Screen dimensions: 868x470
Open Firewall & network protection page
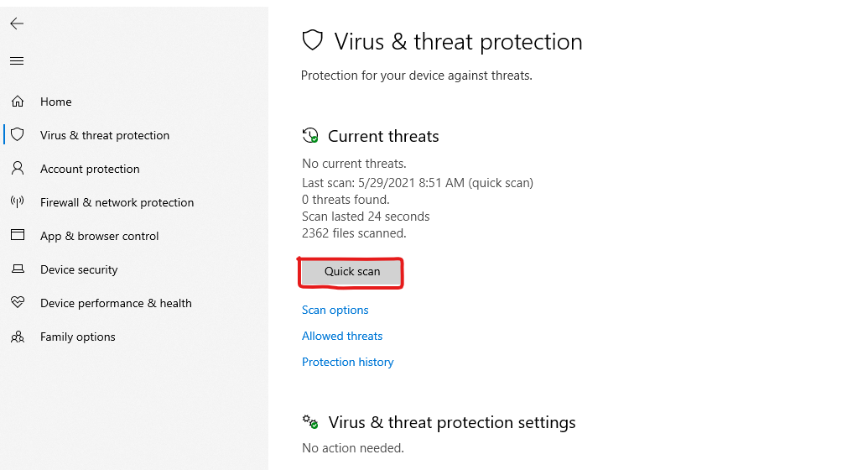(117, 202)
